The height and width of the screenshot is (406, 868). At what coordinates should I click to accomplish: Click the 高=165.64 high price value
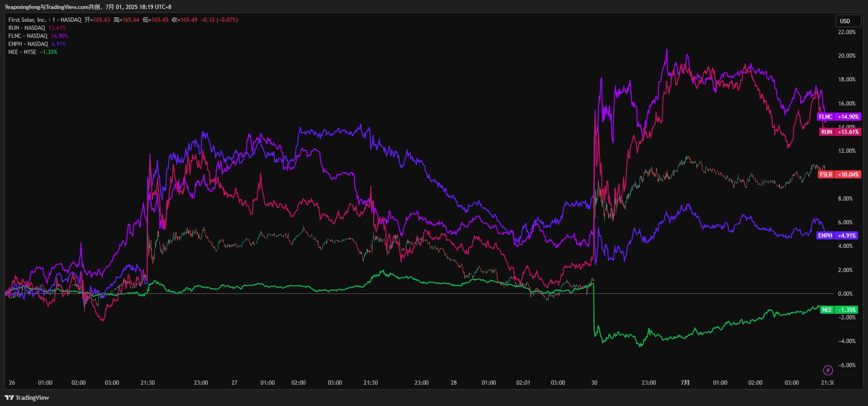click(126, 20)
